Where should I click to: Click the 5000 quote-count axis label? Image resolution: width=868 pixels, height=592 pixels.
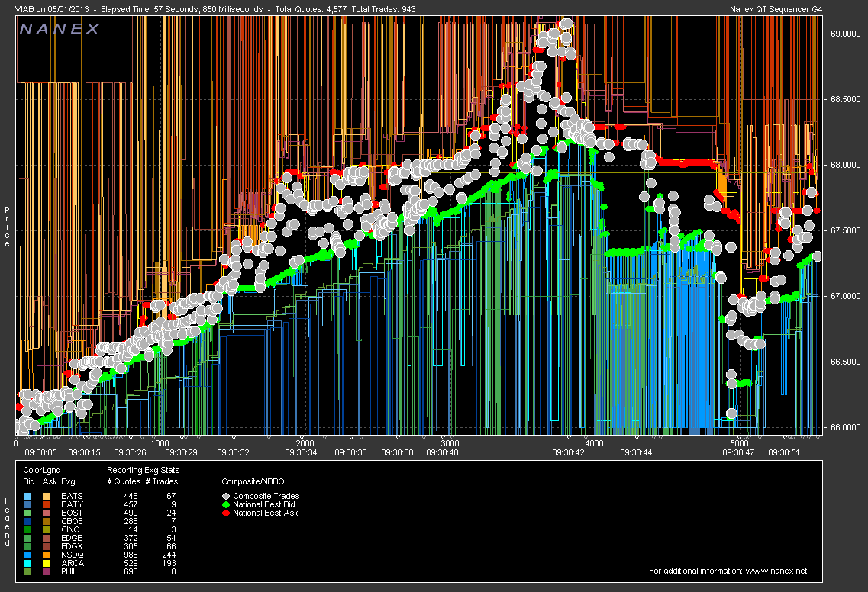(739, 443)
